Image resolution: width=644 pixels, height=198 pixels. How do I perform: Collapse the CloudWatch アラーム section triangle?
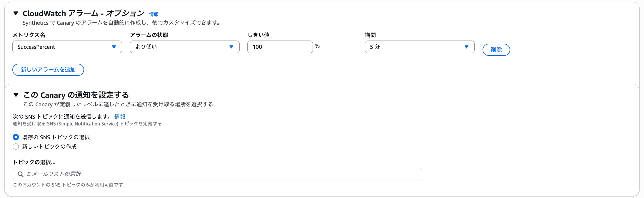pyautogui.click(x=16, y=13)
